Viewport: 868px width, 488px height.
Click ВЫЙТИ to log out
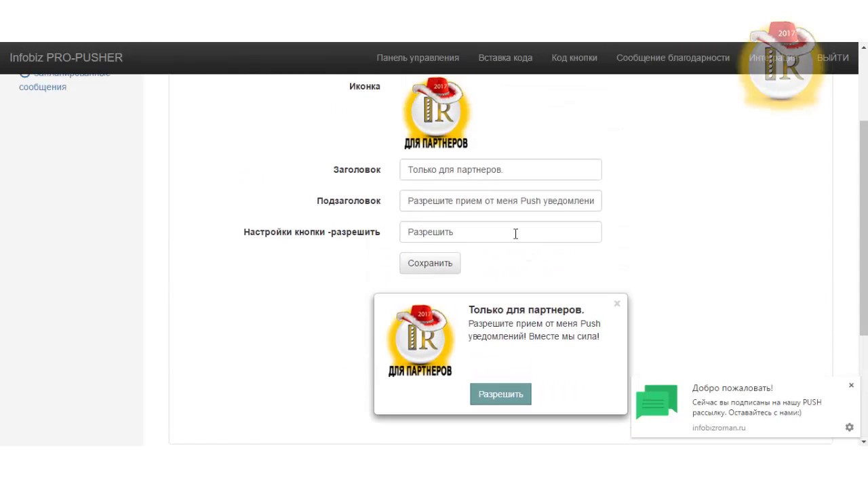(833, 58)
